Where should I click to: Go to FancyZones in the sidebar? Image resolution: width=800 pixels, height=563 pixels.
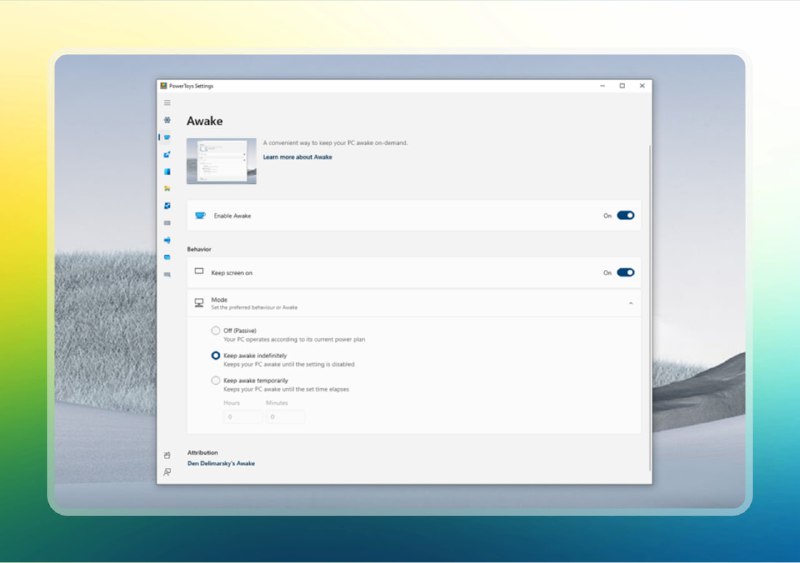tap(167, 171)
